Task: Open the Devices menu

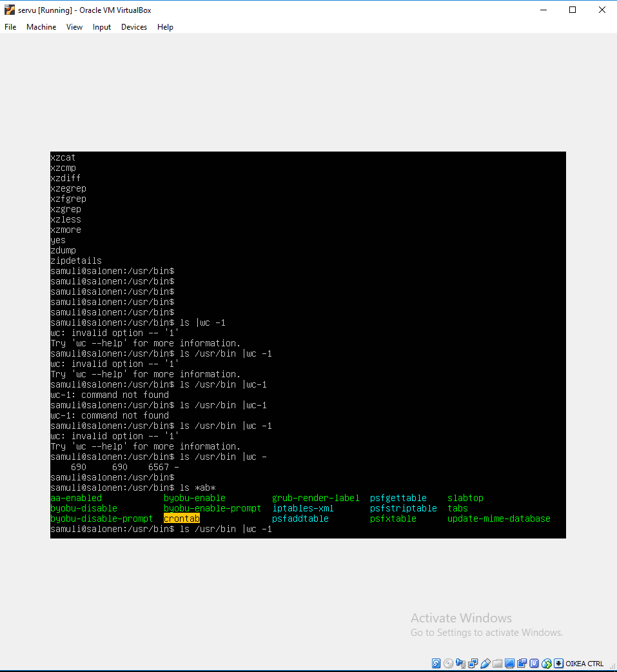Action: click(133, 27)
